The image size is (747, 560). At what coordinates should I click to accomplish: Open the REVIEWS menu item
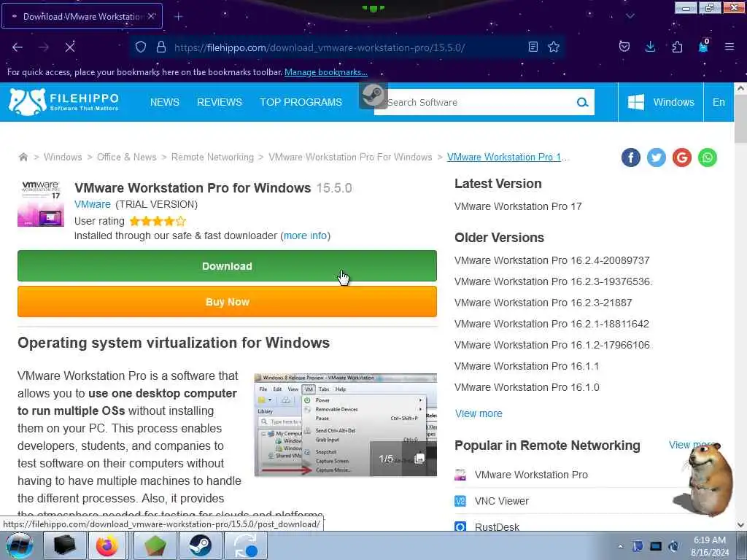[x=220, y=102]
